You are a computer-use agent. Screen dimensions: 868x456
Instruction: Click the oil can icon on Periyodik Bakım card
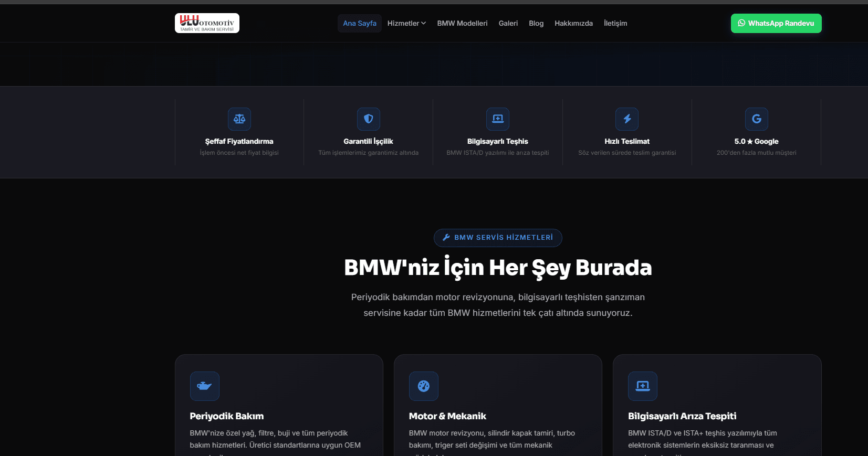[205, 386]
